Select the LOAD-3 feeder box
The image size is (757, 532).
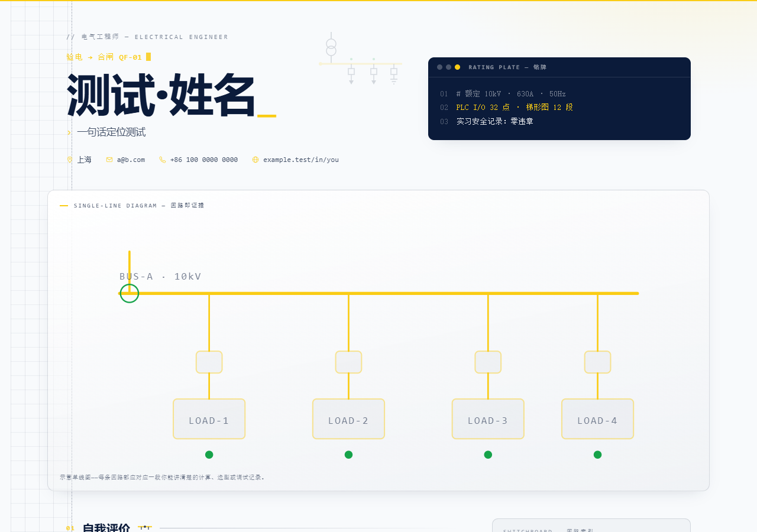tap(488, 419)
